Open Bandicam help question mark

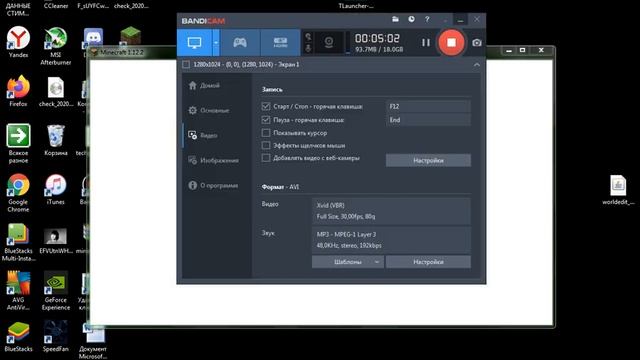coord(427,19)
